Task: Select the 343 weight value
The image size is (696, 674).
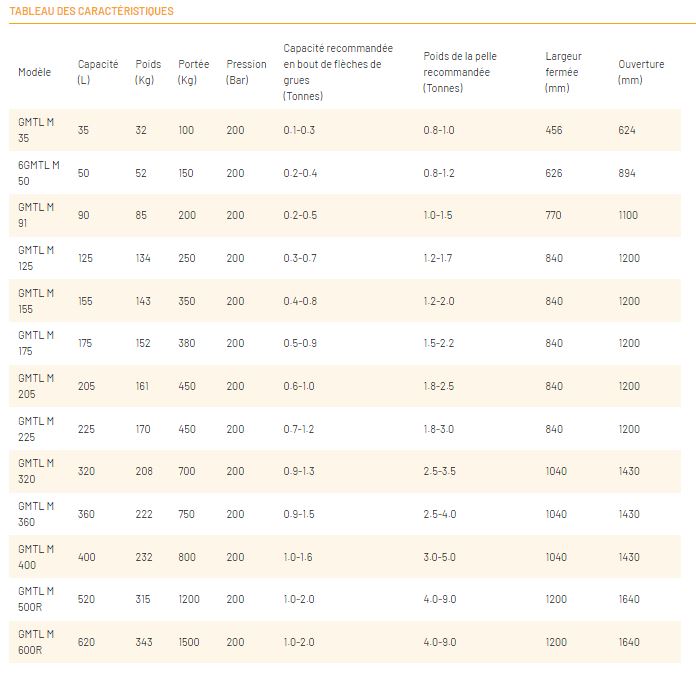Action: tap(144, 642)
